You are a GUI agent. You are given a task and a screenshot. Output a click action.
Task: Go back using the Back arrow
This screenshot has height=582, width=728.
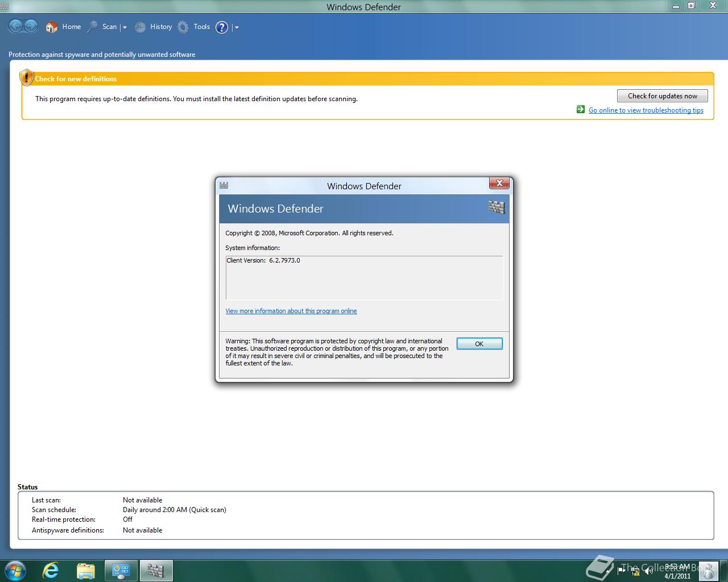(x=16, y=26)
